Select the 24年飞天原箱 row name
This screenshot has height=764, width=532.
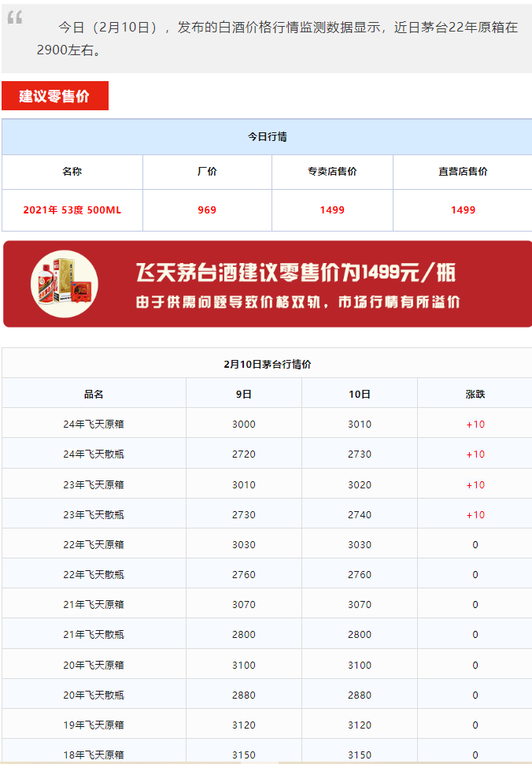[94, 424]
